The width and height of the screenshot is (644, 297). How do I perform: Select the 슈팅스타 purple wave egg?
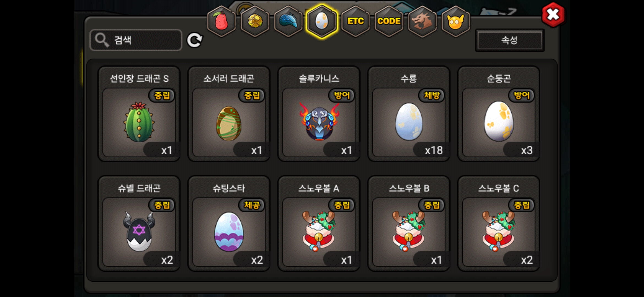pos(229,223)
